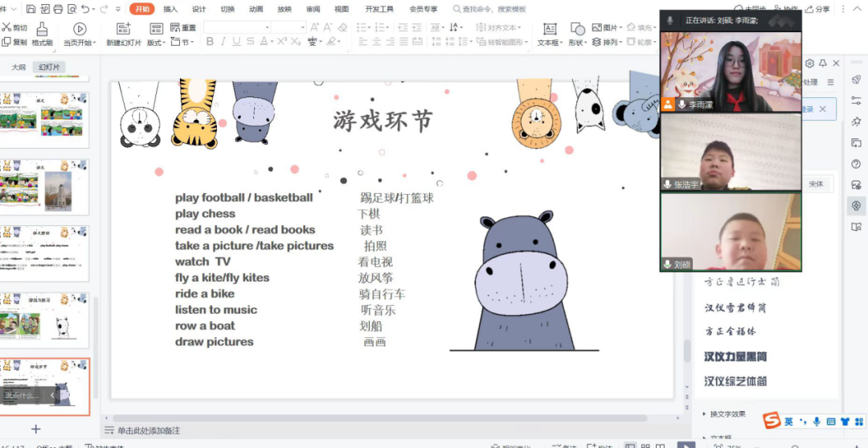Click the Save icon in quick access toolbar
Screen dimensions: 868x448
click(31, 9)
